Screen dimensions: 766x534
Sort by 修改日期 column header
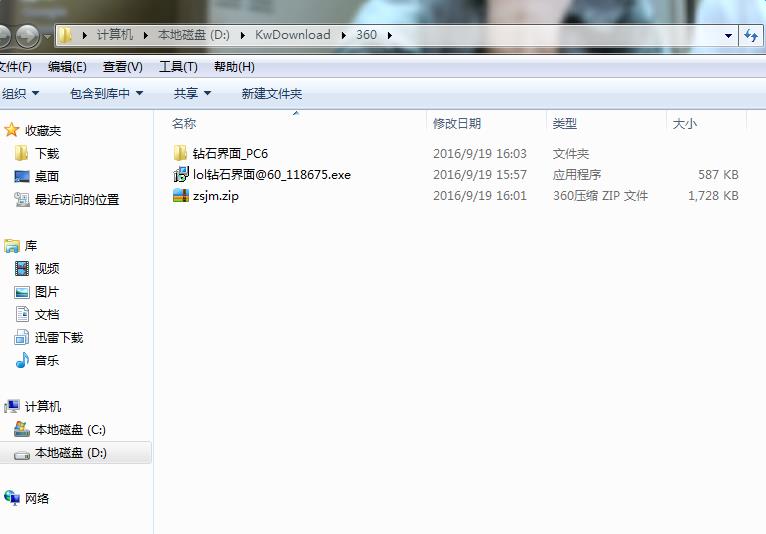pos(457,124)
